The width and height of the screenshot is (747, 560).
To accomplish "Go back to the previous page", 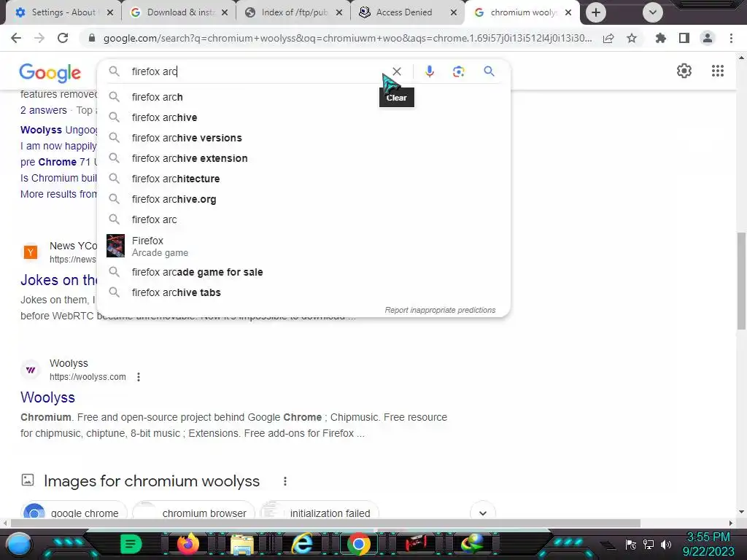I will tap(16, 38).
